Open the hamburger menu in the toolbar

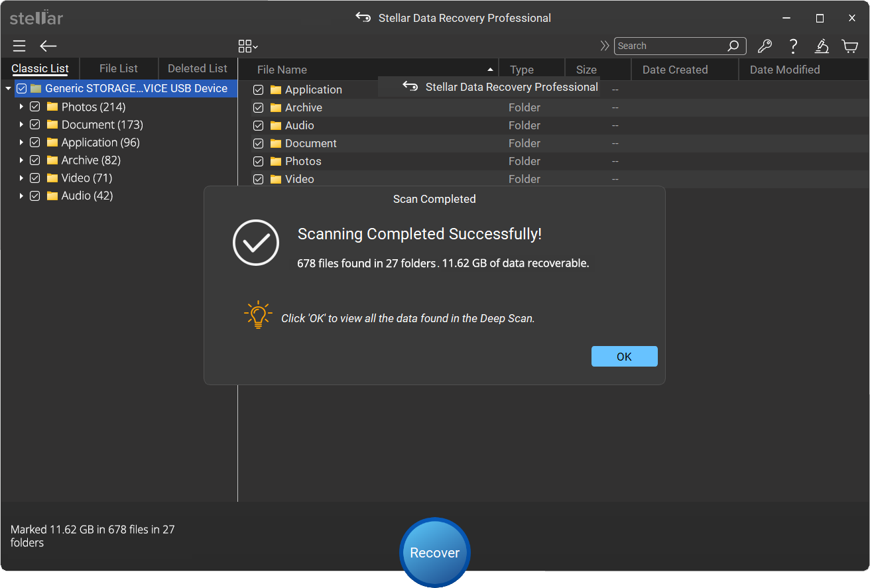coord(19,46)
